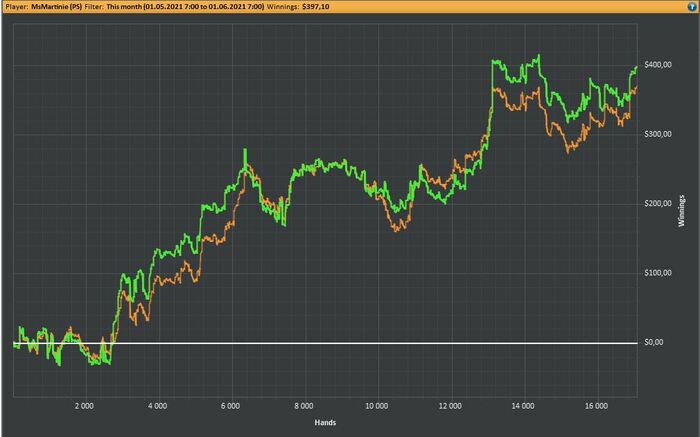Click the 'Player:' label in header
Image resolution: width=700 pixels, height=437 pixels.
tap(17, 7)
